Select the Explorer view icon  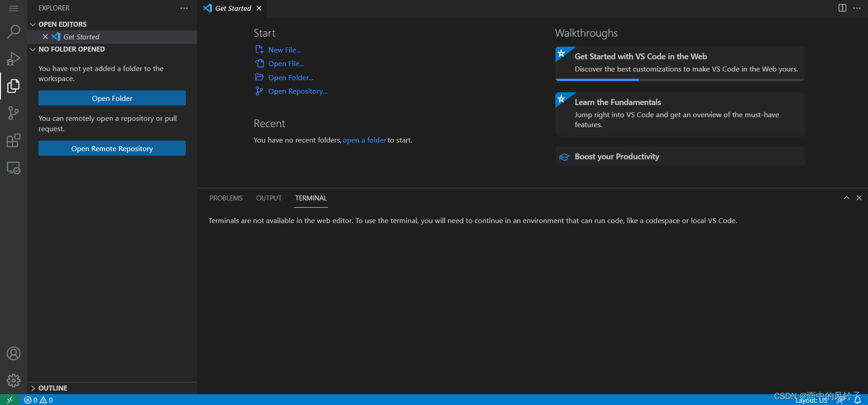14,86
